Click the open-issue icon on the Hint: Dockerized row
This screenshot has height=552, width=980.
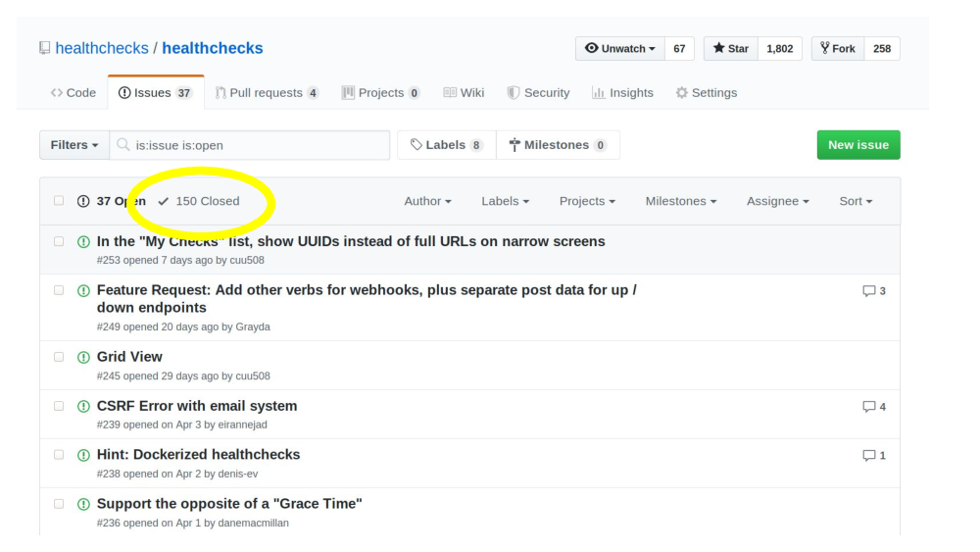[x=83, y=455]
